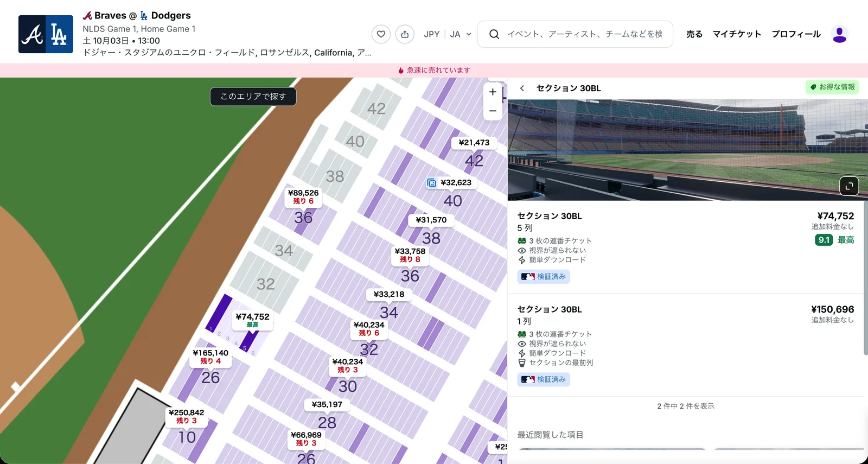868x464 pixels.
Task: Expand the seat view photo fullscreen
Action: [849, 186]
